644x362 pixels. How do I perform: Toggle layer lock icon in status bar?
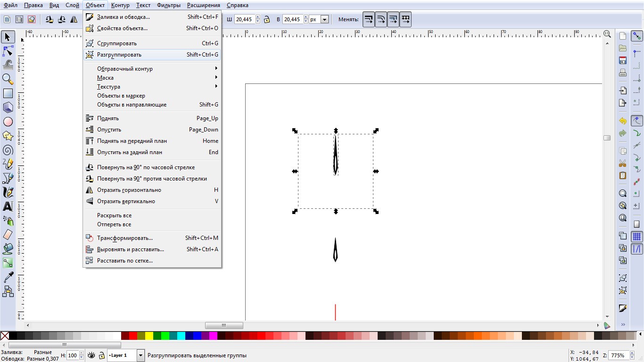(101, 355)
